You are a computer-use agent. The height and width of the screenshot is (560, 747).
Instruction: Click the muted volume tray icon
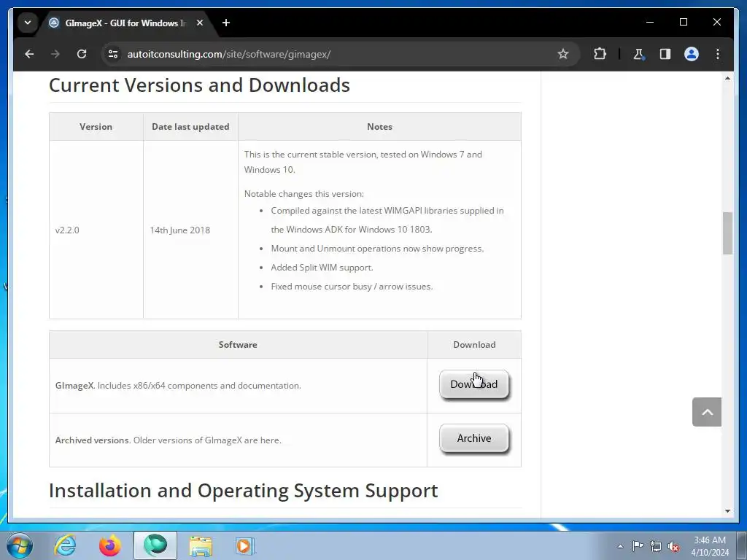pyautogui.click(x=673, y=546)
